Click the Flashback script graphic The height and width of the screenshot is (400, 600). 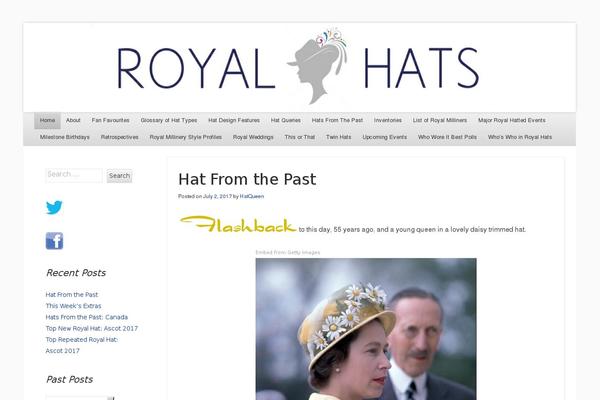(238, 224)
